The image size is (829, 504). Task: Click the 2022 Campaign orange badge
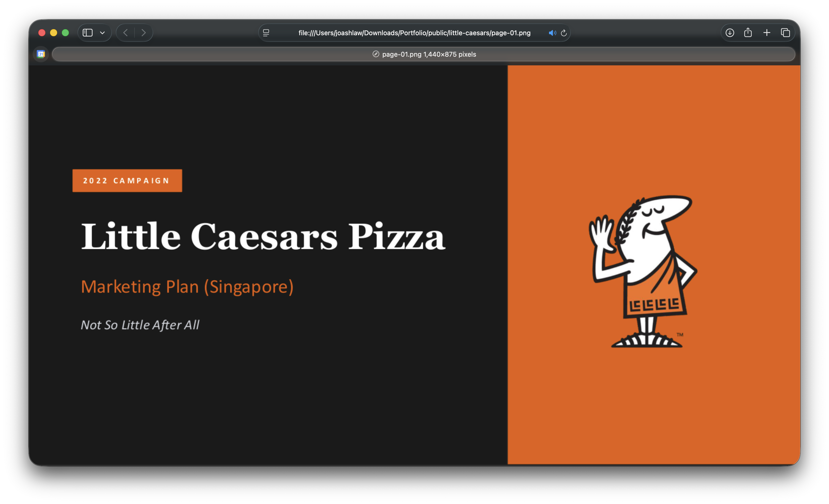[127, 181]
